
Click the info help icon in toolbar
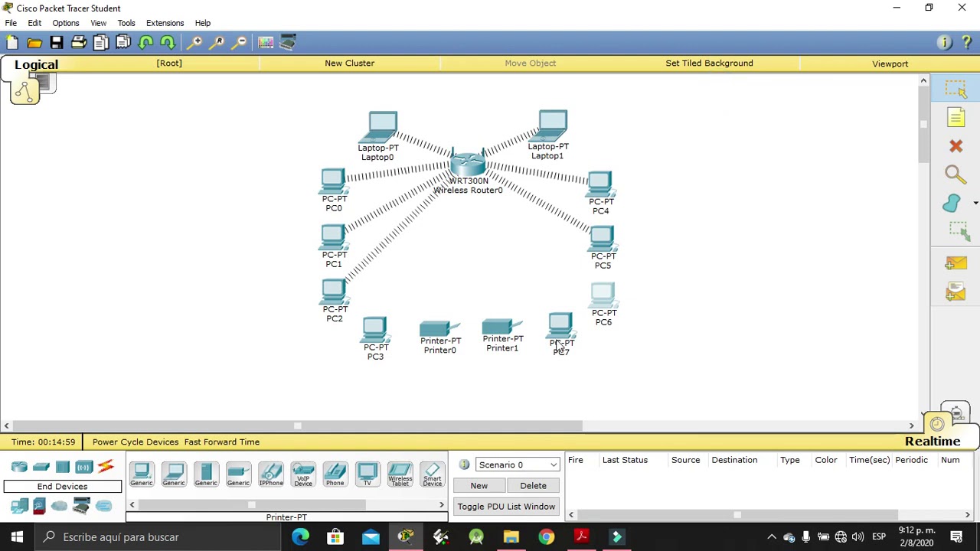(x=944, y=43)
